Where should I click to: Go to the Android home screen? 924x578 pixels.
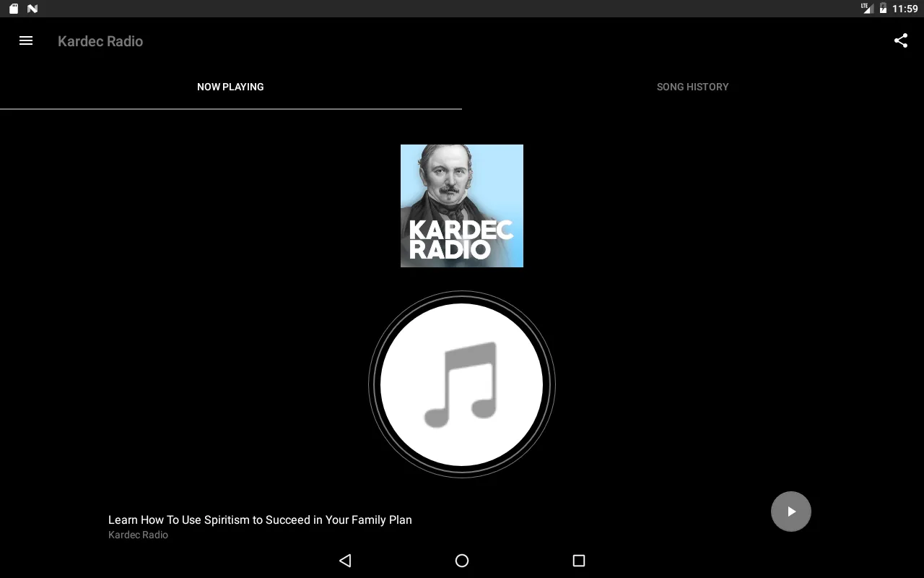click(x=462, y=561)
